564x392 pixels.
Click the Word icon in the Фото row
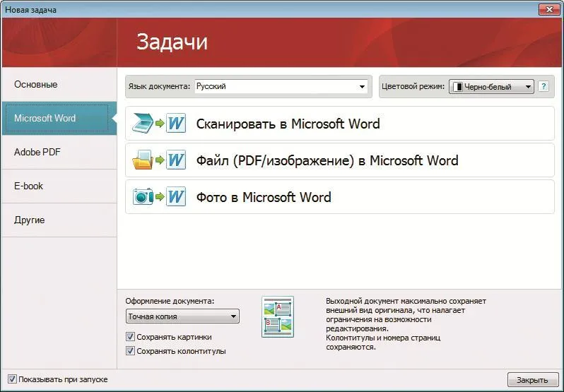pos(176,196)
